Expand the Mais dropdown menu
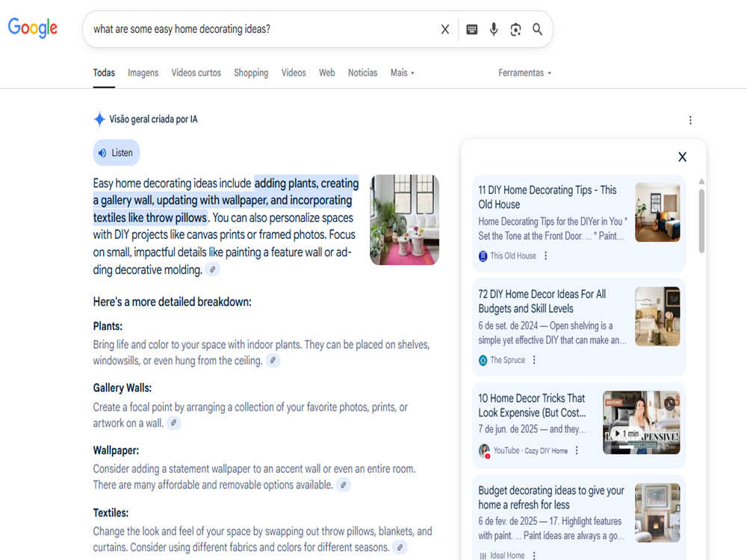 tap(402, 73)
